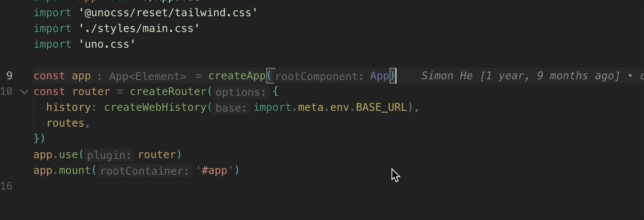644x220 pixels.
Task: Click the createWebHistory function call
Action: point(155,107)
